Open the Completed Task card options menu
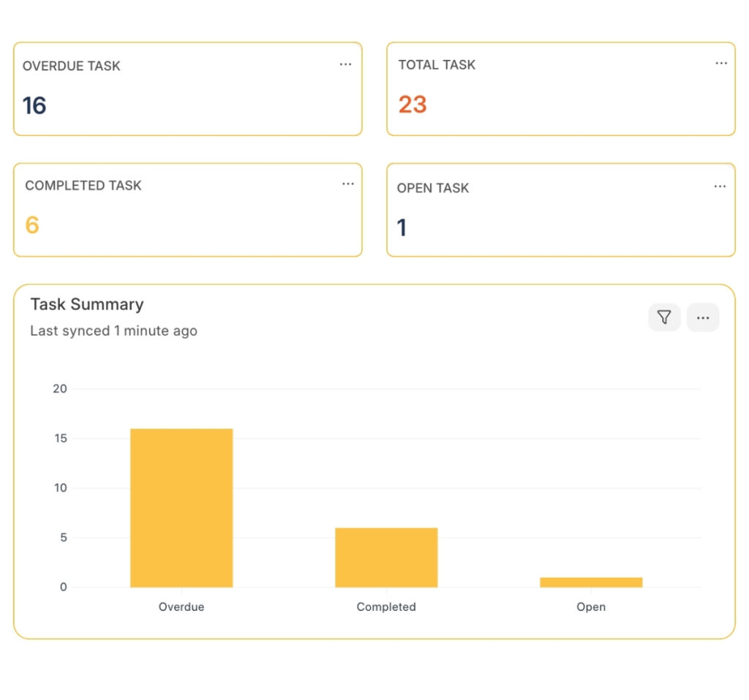749x700 pixels. [x=347, y=184]
